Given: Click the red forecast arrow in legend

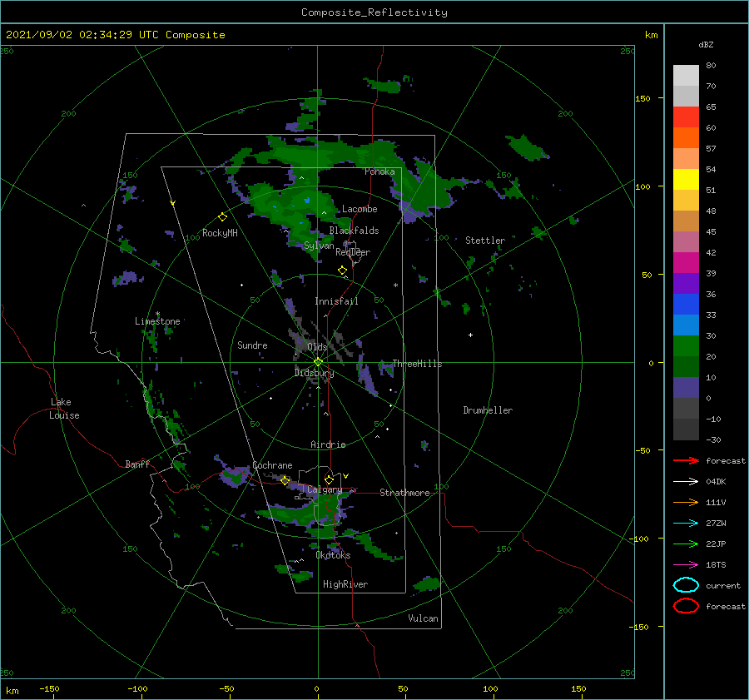Looking at the screenshot, I should point(686,460).
